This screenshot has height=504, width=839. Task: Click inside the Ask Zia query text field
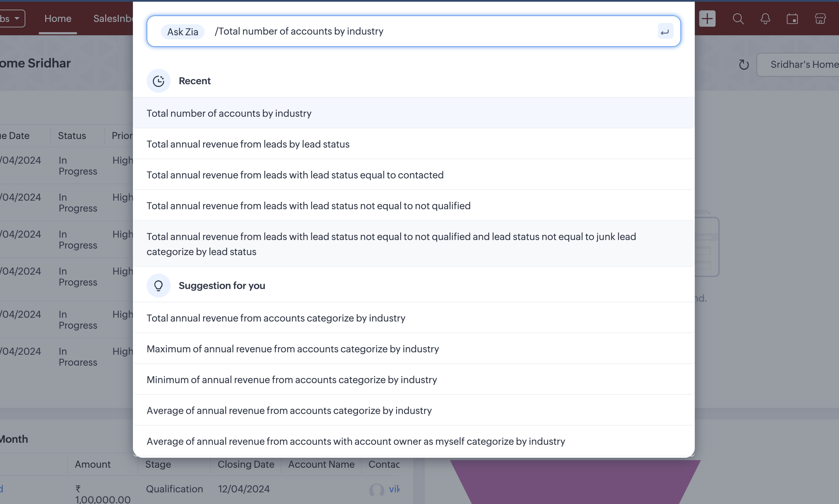pos(480,32)
